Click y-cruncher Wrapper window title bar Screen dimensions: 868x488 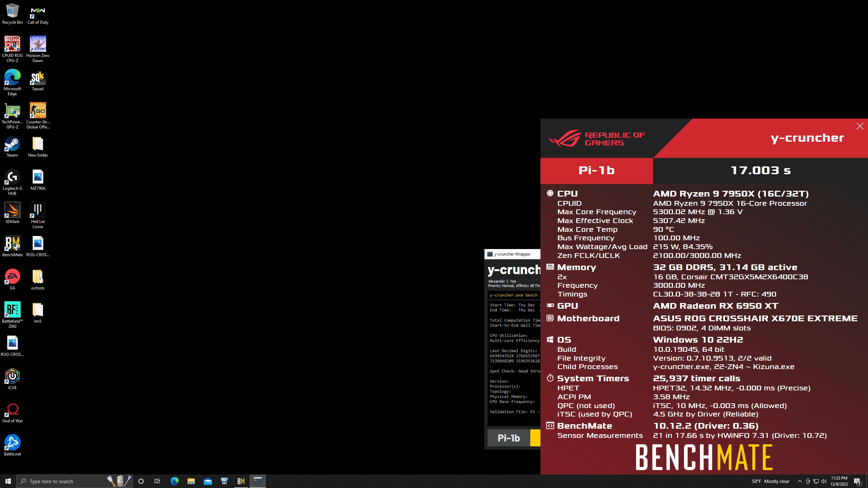click(512, 254)
